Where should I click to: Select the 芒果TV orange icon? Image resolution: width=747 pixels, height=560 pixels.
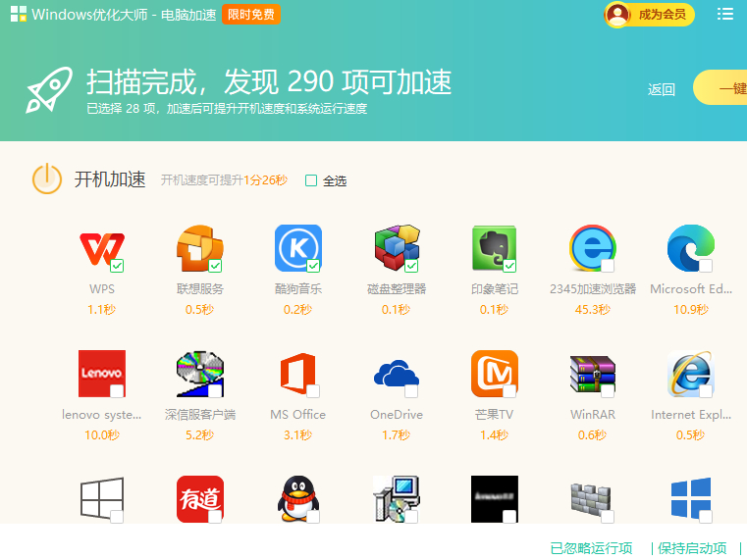click(495, 374)
